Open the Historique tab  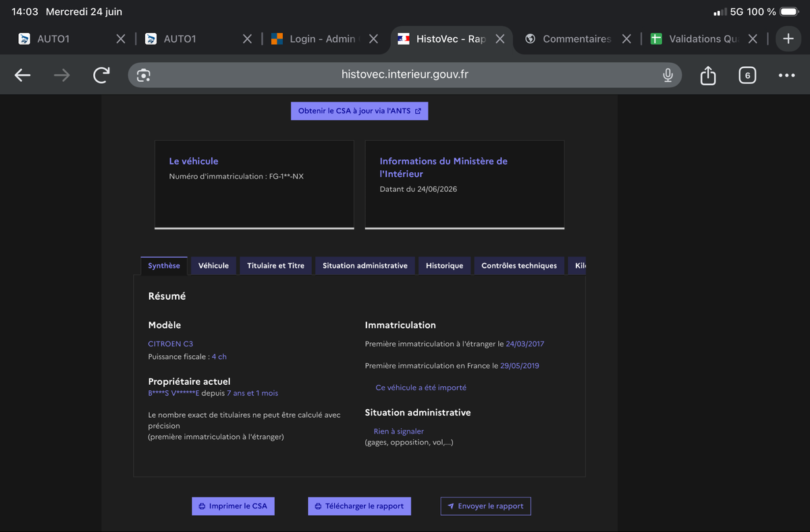tap(444, 265)
